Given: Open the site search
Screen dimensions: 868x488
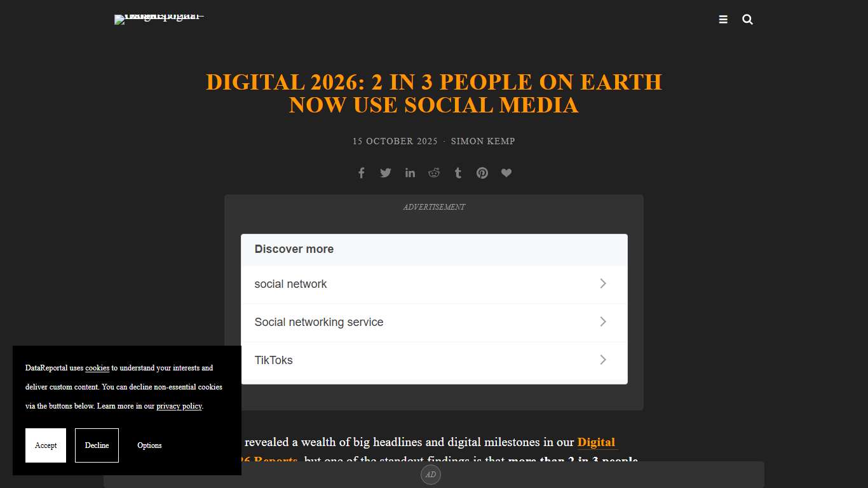Looking at the screenshot, I should [747, 19].
